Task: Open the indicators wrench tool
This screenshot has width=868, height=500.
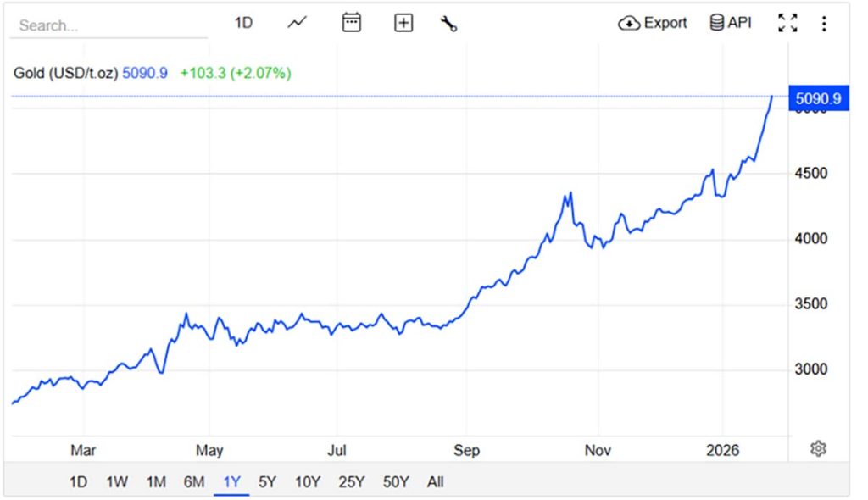Action: (x=449, y=23)
